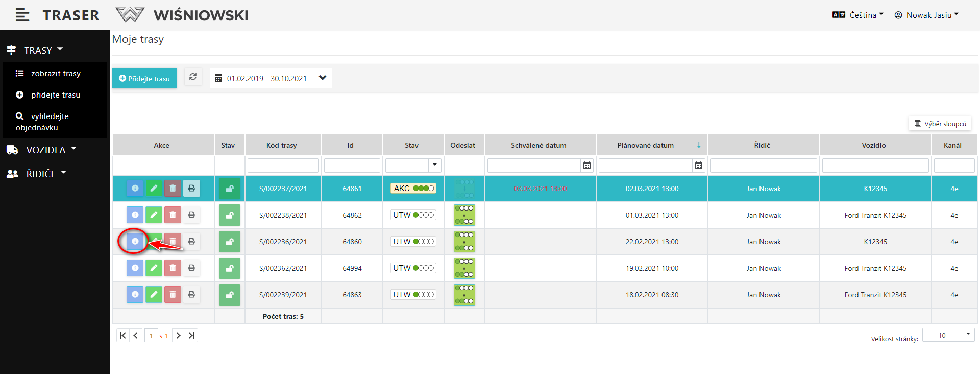The image size is (980, 374).
Task: Open the Stav filter dropdown
Action: (434, 166)
